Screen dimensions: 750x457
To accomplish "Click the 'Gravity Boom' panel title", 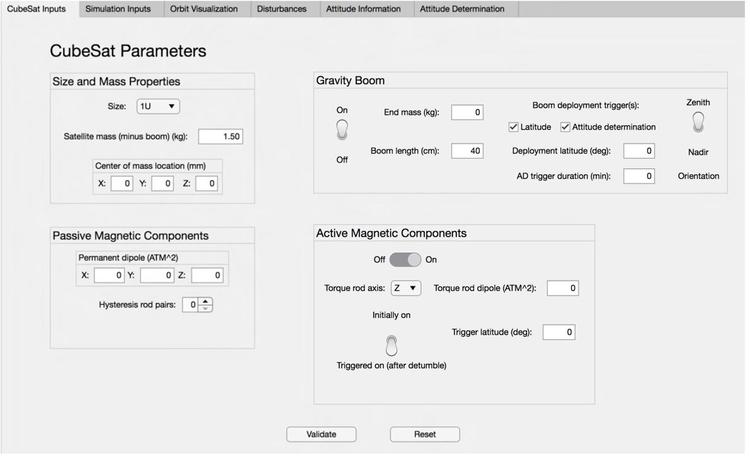I will coord(350,80).
